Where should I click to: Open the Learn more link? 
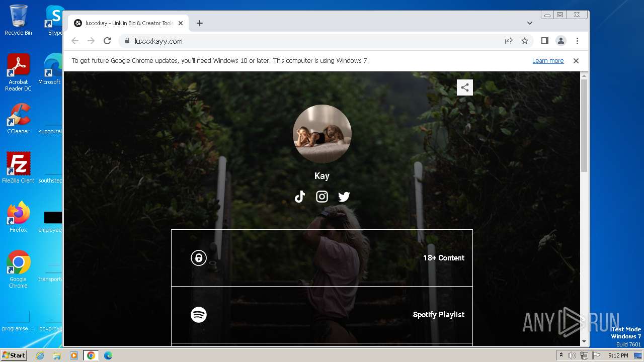548,61
